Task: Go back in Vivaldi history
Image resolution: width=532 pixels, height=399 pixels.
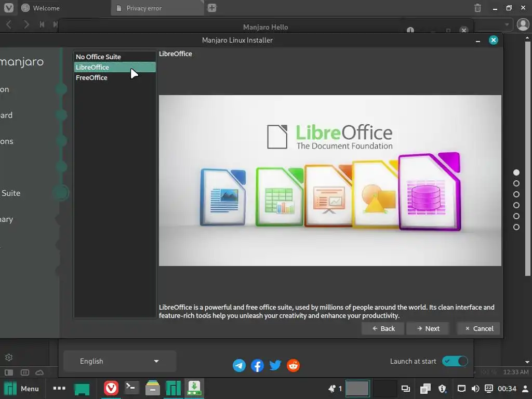Action: [9, 24]
